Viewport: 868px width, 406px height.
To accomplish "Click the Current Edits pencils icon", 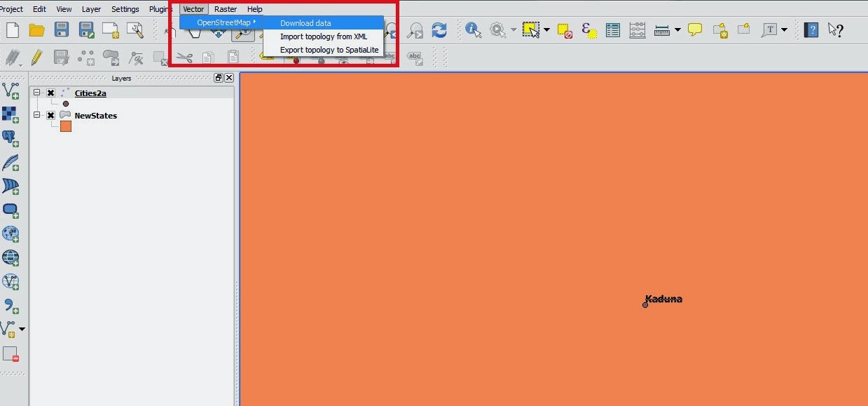I will pos(13,57).
